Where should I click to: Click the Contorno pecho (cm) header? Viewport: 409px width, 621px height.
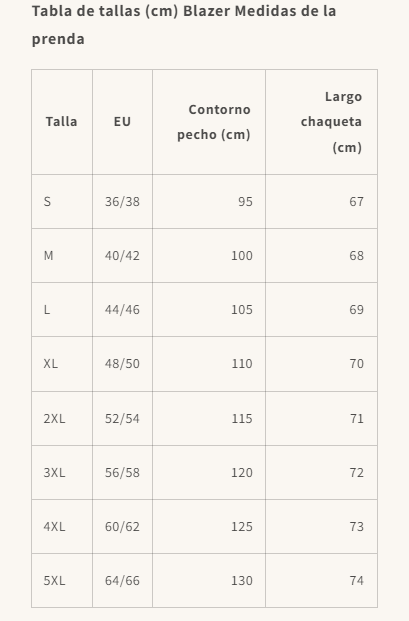pyautogui.click(x=209, y=122)
